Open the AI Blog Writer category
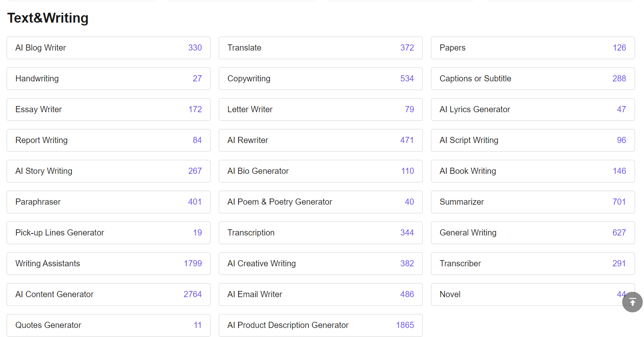Viewport: 644px width, 337px height. [x=109, y=48]
